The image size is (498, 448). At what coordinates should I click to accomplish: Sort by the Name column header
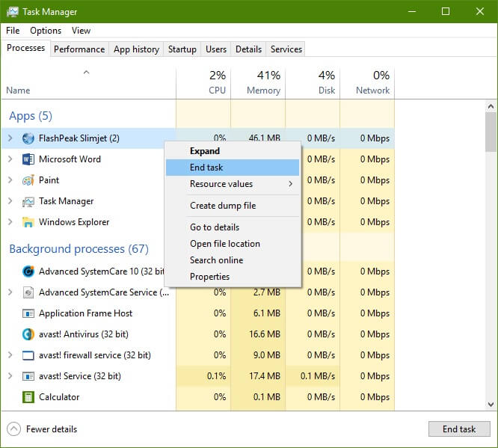(x=88, y=83)
